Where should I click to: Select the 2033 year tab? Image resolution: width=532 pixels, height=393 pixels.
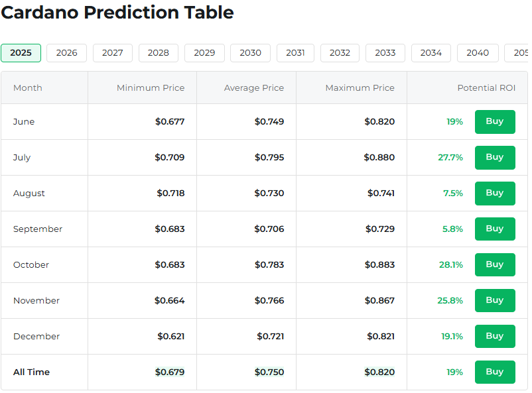pyautogui.click(x=385, y=53)
